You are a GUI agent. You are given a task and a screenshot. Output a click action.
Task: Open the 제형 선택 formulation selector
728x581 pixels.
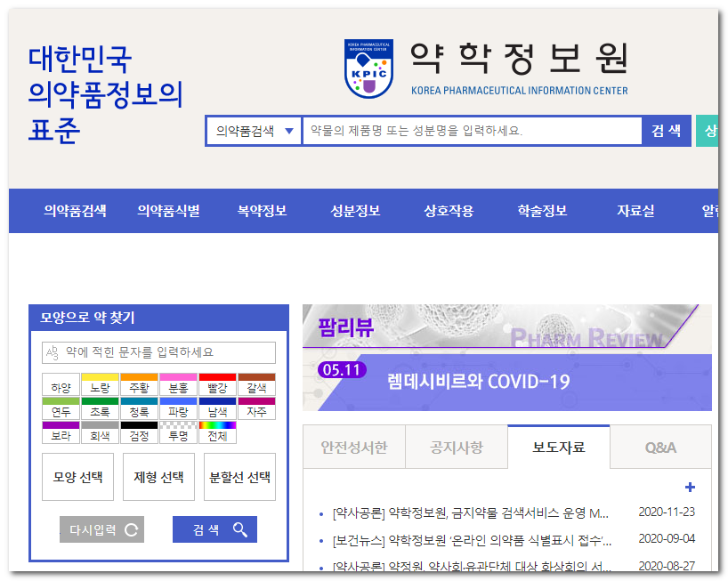click(x=158, y=477)
